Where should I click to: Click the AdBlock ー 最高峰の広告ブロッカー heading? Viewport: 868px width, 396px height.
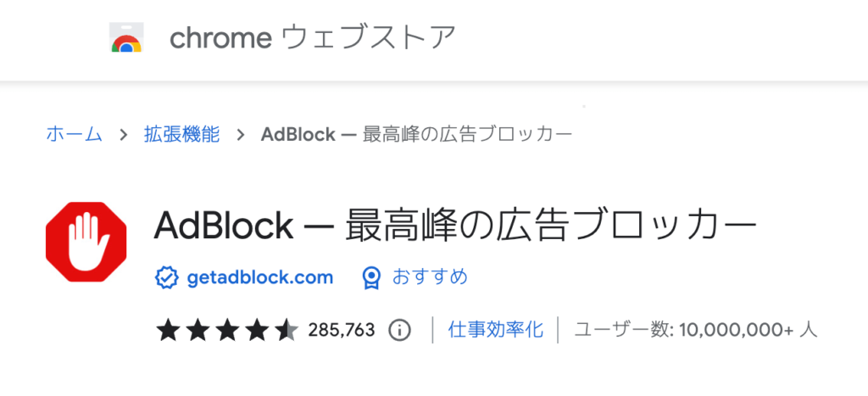coord(455,226)
